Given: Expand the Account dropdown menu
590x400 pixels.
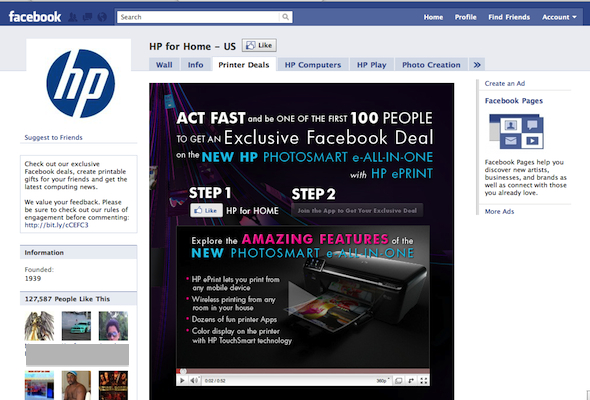Looking at the screenshot, I should (559, 17).
